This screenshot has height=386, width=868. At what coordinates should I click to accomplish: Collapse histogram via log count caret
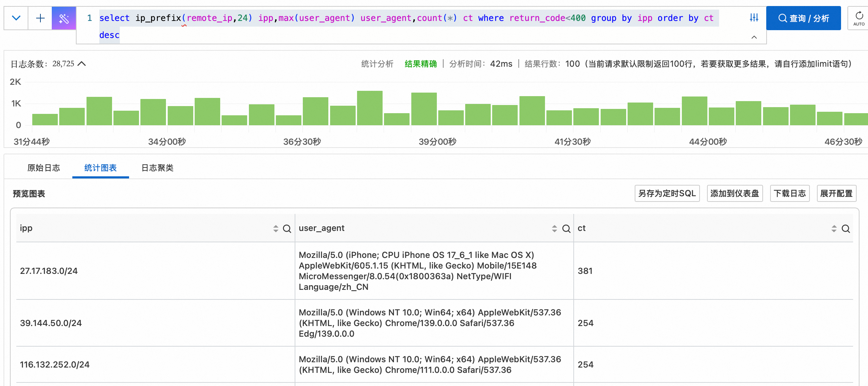[x=82, y=64]
